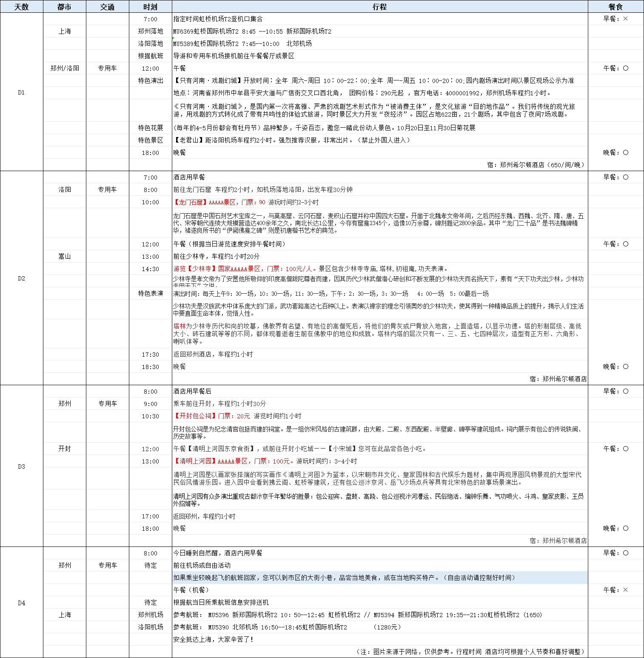Click the 14:30 time cell
This screenshot has height=658, width=644.
150,269
